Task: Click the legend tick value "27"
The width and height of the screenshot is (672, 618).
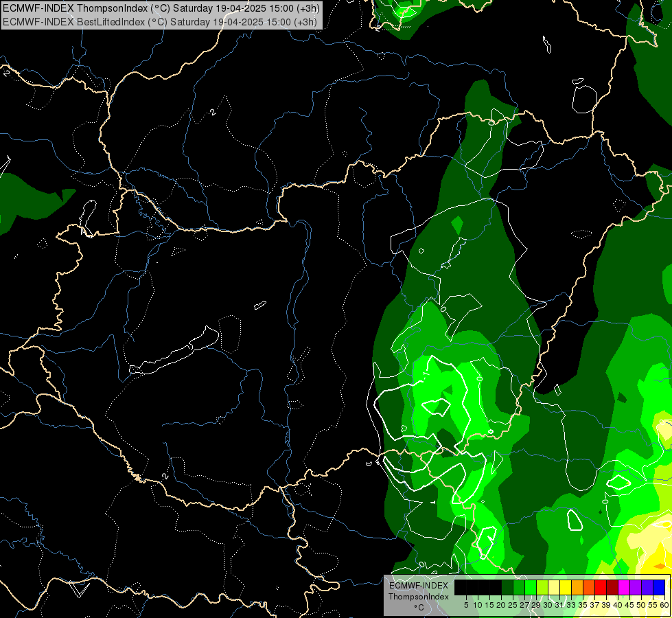Action: tap(524, 605)
